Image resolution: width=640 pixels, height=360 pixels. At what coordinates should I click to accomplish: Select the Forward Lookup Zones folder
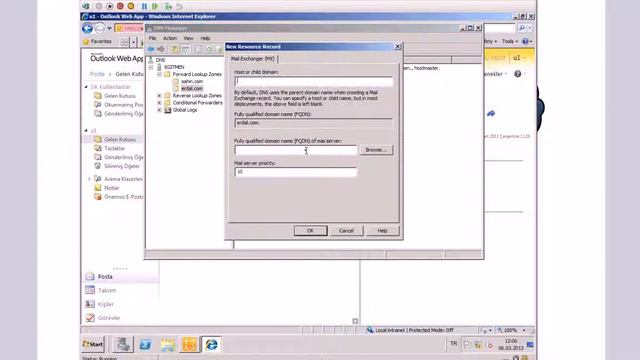click(197, 74)
